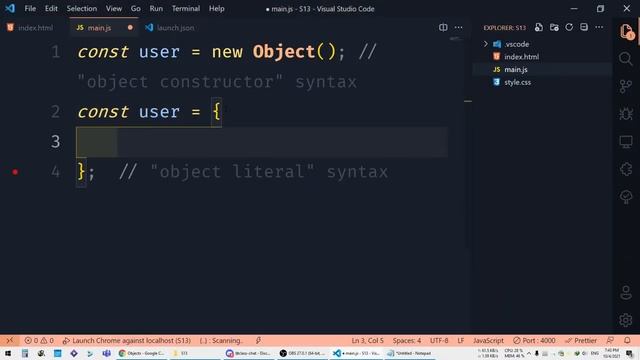Change encoding via UTF-8
Screen dimensions: 640x360
[x=439, y=340]
